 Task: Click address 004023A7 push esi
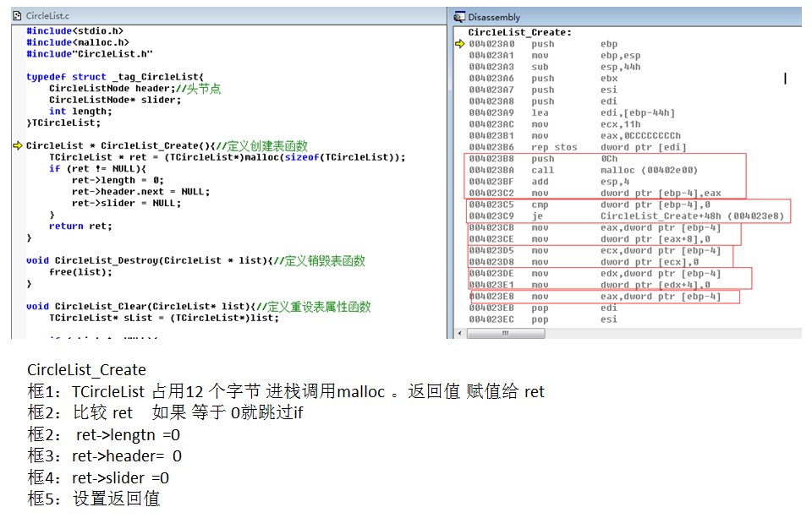[x=544, y=90]
